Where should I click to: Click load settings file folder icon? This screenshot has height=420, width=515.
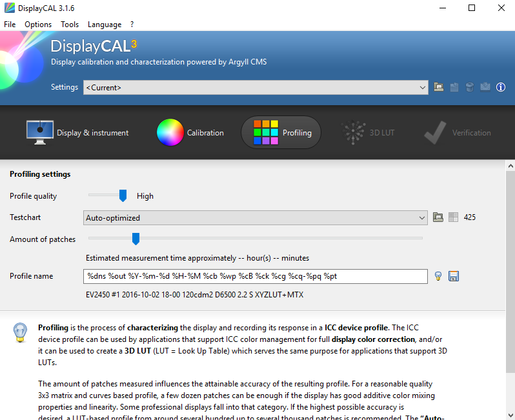[x=439, y=87]
